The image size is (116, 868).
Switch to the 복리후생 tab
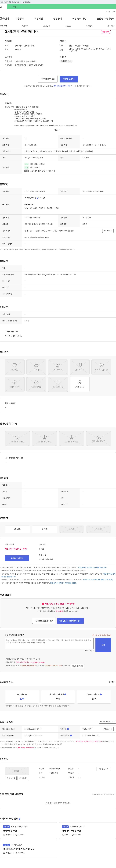coord(68,26)
